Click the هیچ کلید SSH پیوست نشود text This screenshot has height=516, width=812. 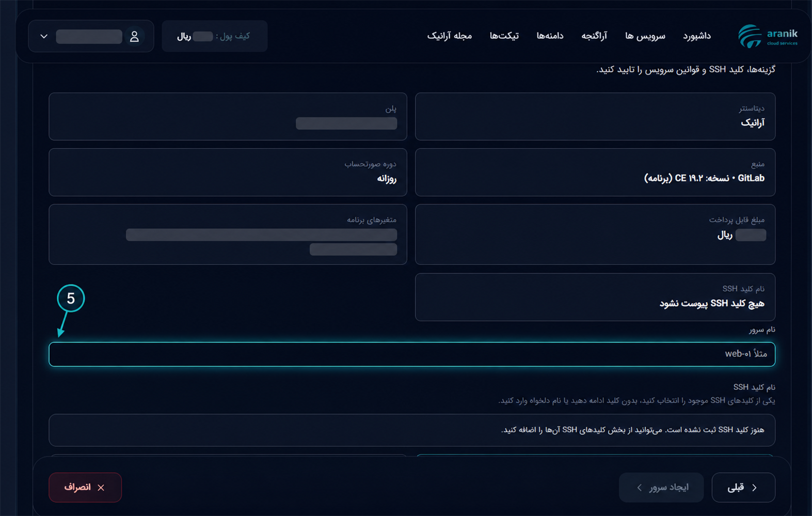712,303
